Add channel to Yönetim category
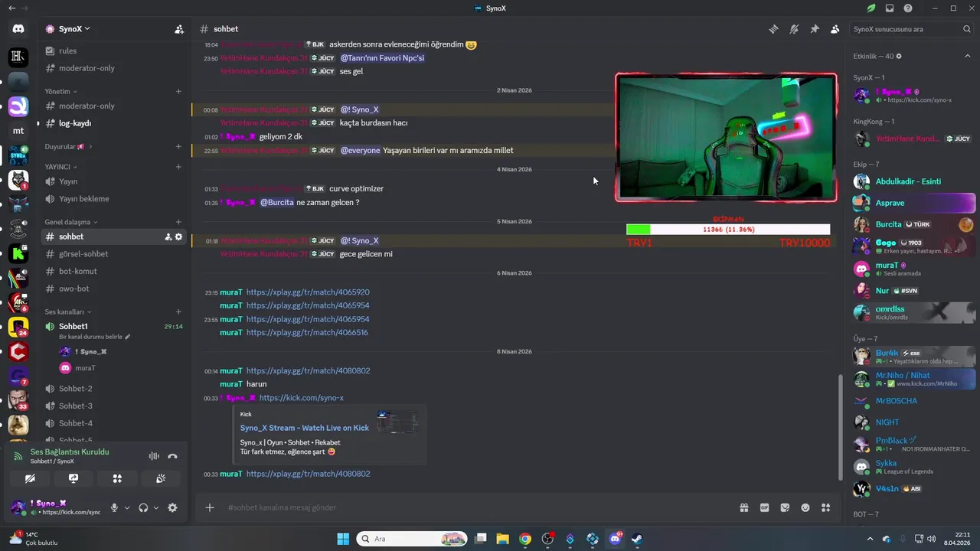The image size is (980, 551). (178, 91)
